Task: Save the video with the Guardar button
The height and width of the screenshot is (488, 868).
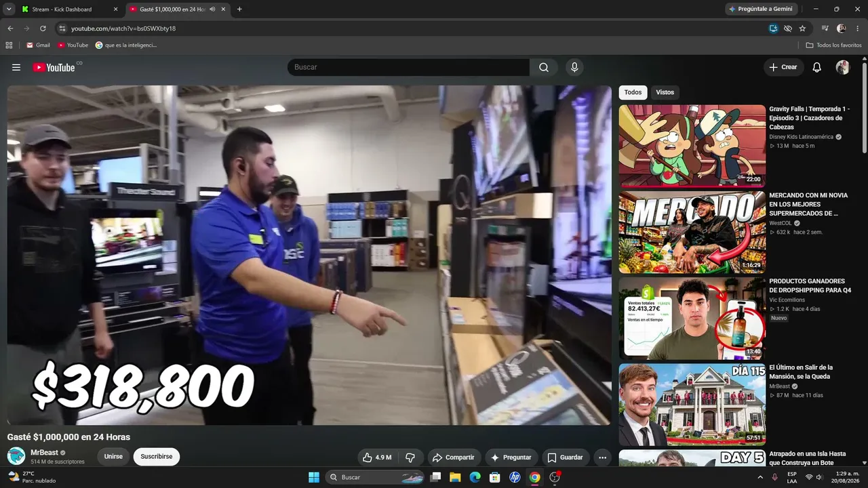Action: pyautogui.click(x=565, y=457)
